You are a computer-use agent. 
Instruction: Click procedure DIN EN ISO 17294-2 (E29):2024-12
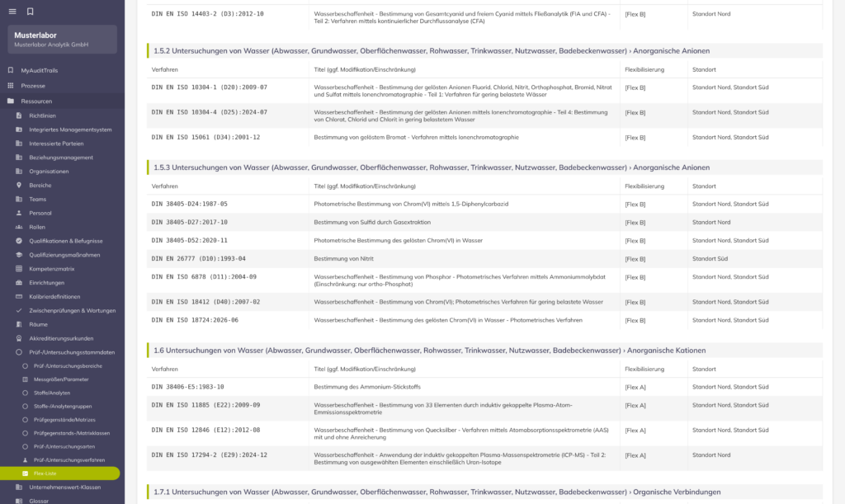pyautogui.click(x=209, y=455)
